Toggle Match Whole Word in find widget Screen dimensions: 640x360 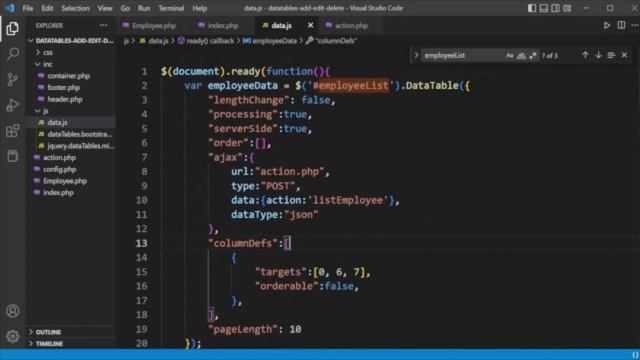521,56
